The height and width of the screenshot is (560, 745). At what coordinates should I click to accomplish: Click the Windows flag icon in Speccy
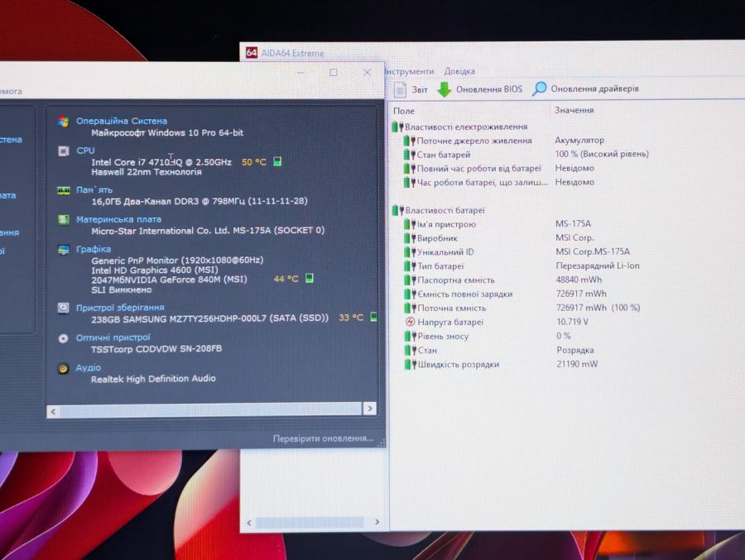click(x=63, y=122)
